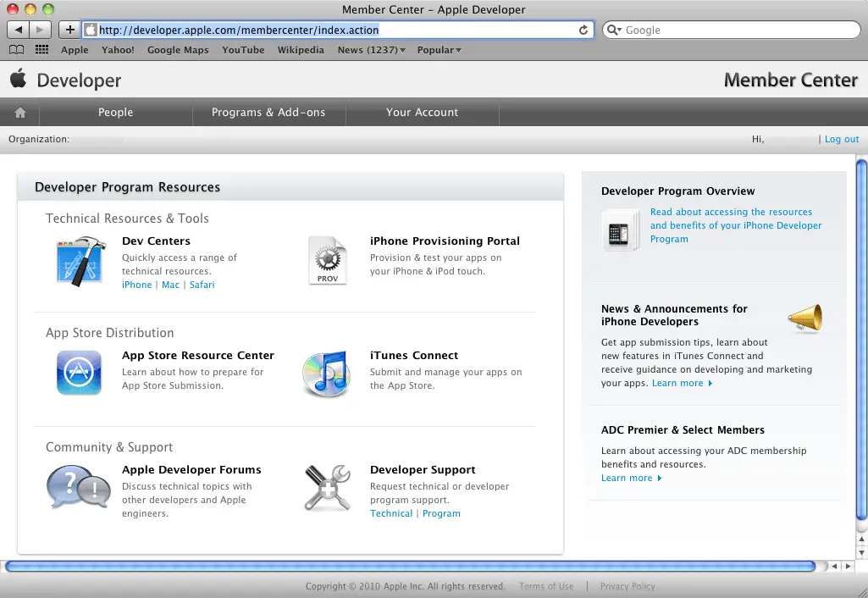Click the Log out link

(841, 139)
